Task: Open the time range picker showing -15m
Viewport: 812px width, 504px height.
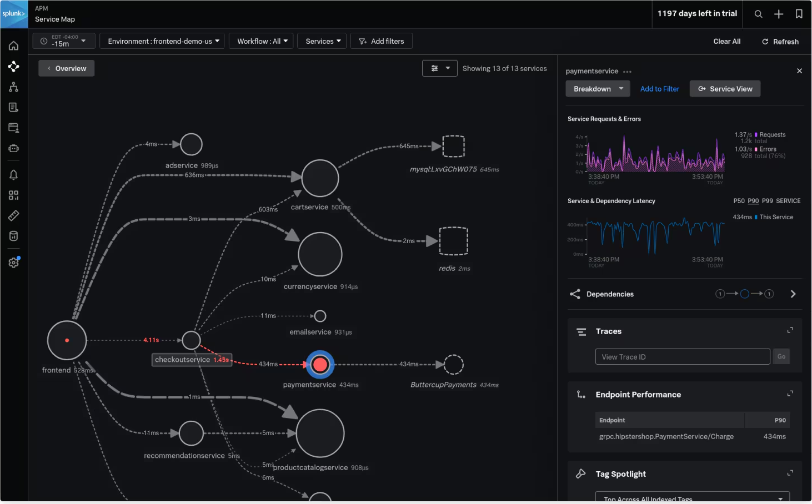Action: [63, 41]
